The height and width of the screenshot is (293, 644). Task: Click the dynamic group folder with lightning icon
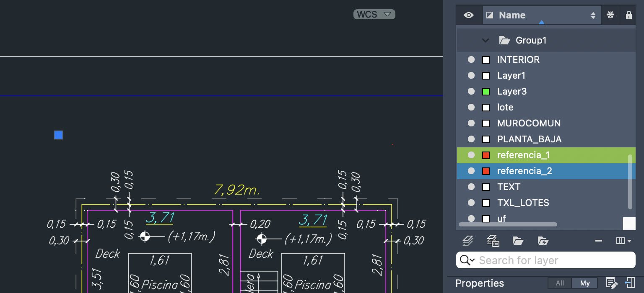[x=543, y=241]
